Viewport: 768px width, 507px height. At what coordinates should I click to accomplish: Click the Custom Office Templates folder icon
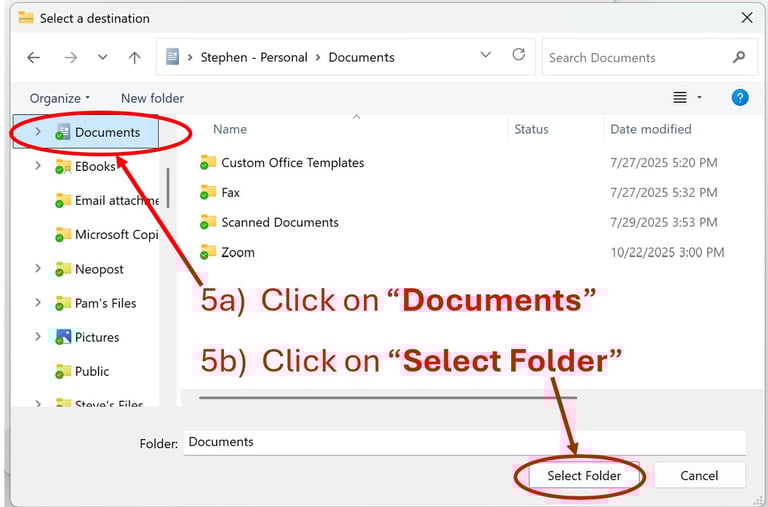pos(208,162)
